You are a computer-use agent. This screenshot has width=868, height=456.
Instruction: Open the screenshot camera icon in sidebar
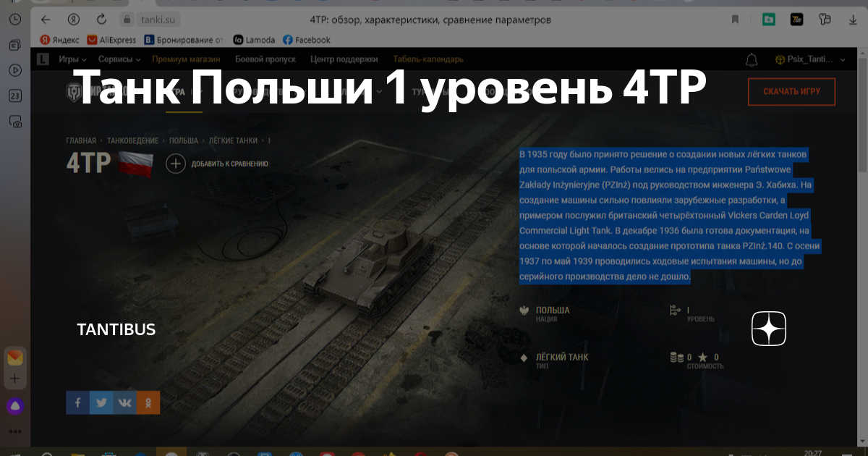pyautogui.click(x=14, y=122)
